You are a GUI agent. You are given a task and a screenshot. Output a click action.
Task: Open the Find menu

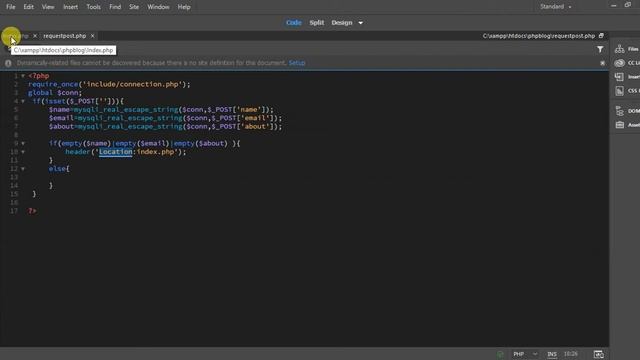pos(115,7)
